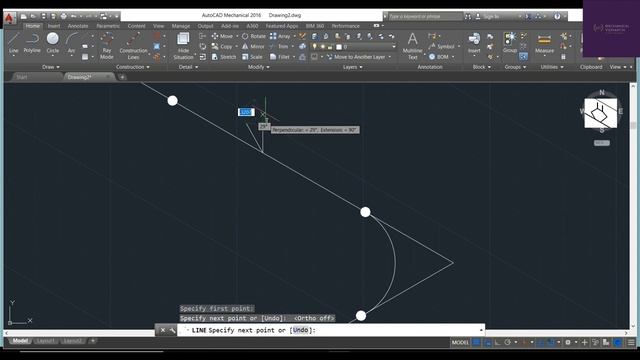Toggle polar tracking in status bar
Image resolution: width=640 pixels, height=360 pixels.
click(x=507, y=342)
